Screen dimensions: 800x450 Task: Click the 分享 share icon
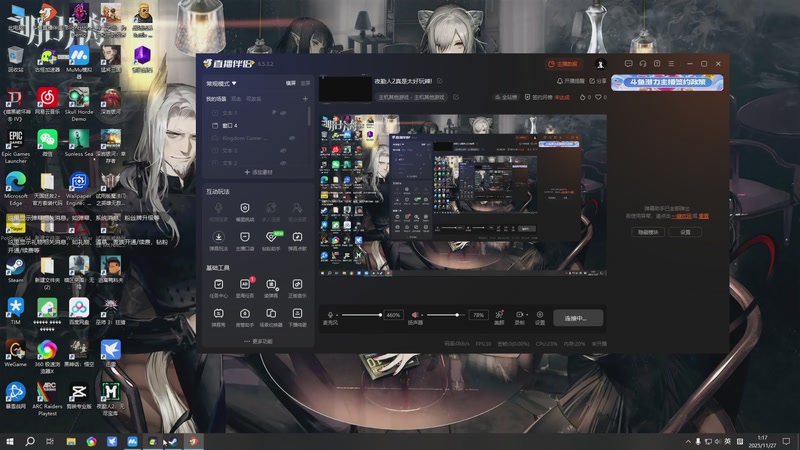point(597,81)
